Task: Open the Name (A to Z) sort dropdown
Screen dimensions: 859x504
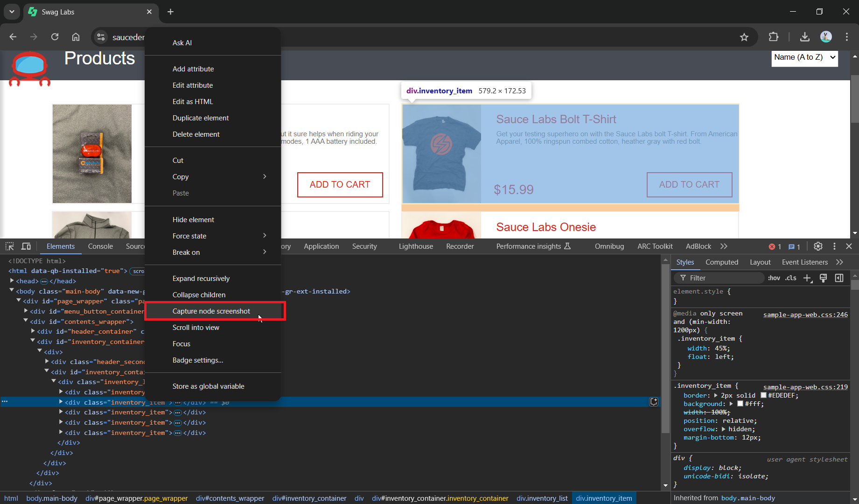Action: pyautogui.click(x=804, y=57)
